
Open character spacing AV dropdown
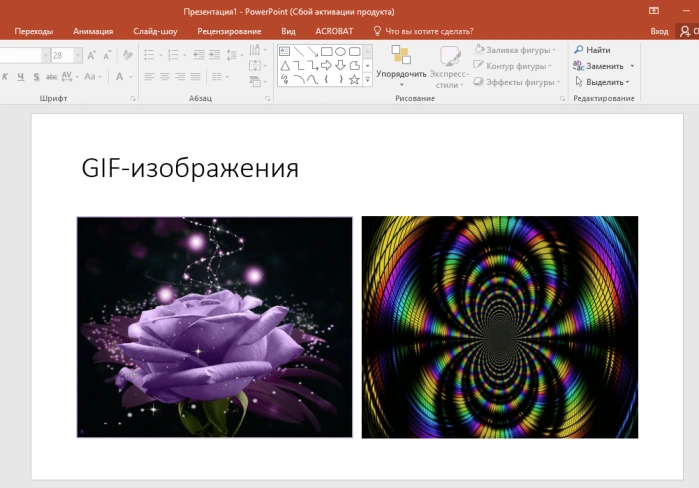[77, 77]
